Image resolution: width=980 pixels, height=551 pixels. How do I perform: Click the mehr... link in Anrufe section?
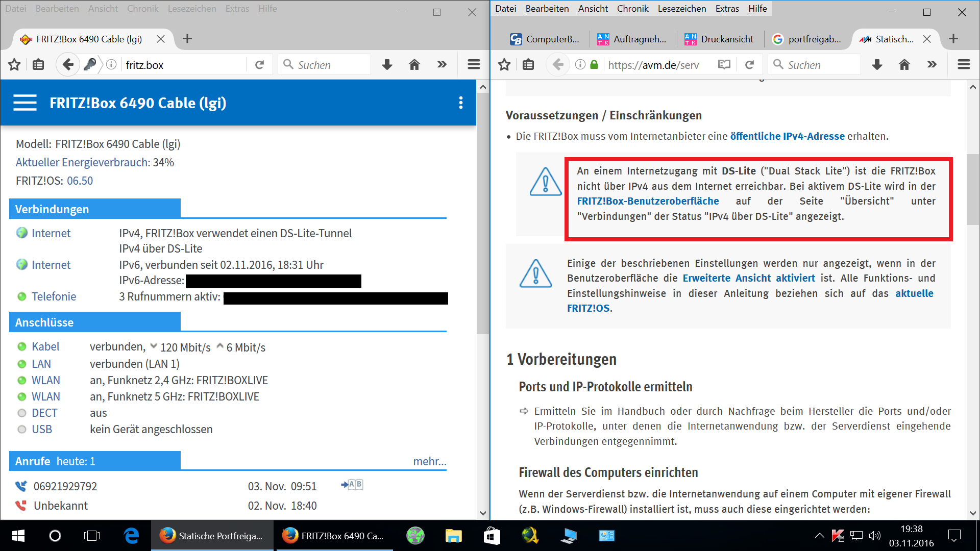pos(429,461)
